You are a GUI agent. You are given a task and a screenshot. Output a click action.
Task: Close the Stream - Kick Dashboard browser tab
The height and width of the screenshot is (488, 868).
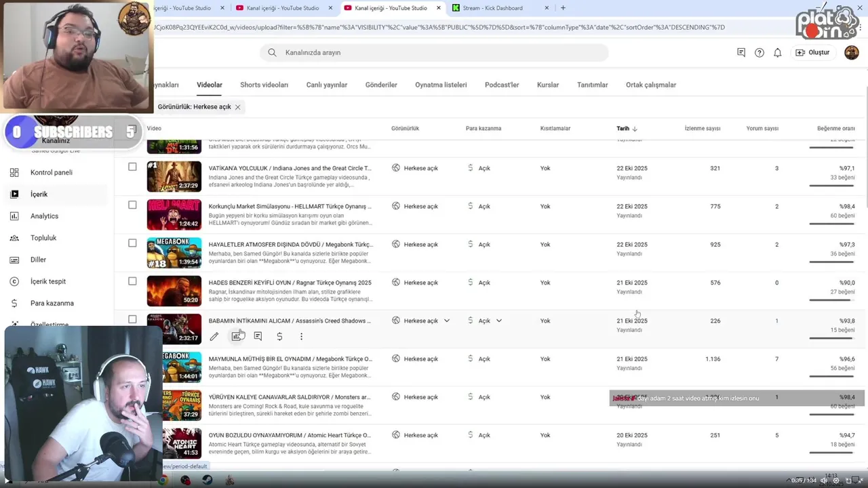pos(547,8)
